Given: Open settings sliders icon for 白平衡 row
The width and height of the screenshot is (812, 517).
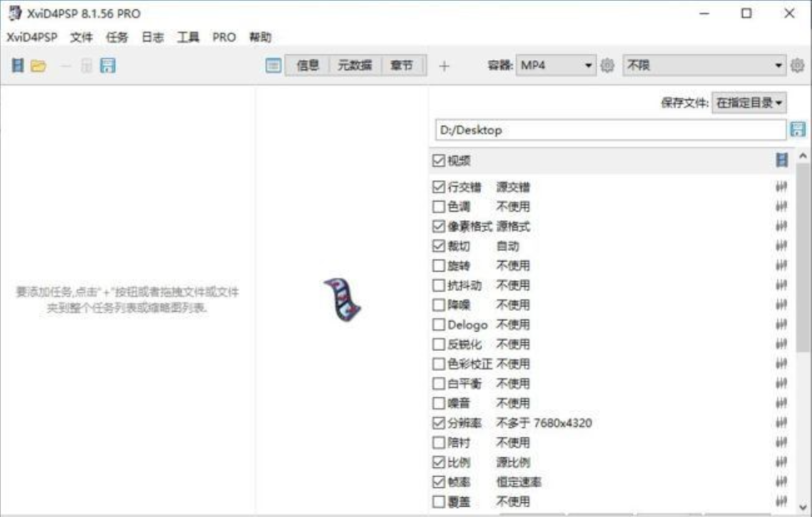Looking at the screenshot, I should coord(781,384).
